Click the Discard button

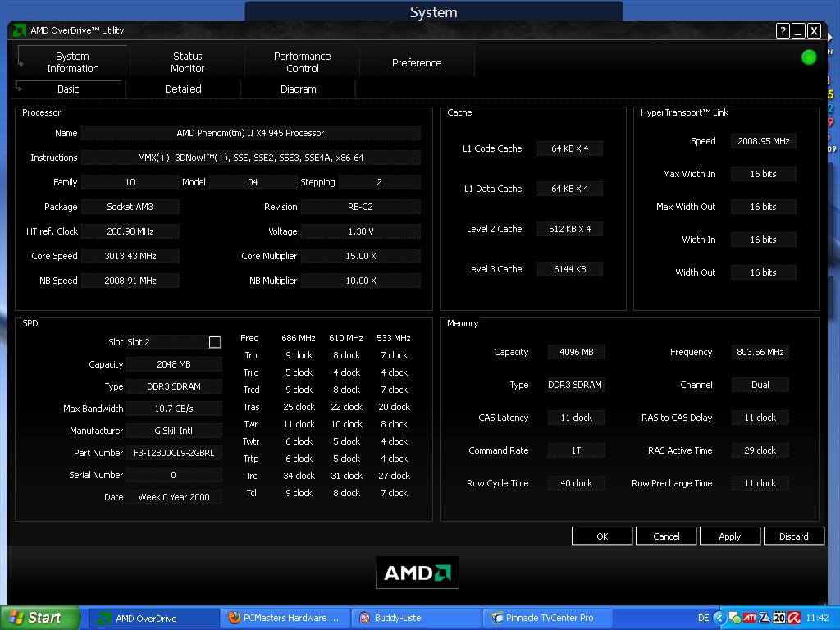(793, 536)
